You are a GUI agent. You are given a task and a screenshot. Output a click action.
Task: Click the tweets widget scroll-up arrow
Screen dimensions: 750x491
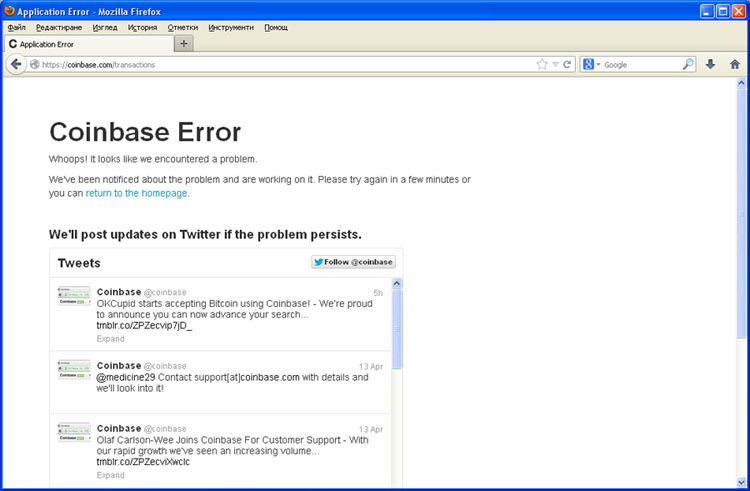pyautogui.click(x=397, y=283)
